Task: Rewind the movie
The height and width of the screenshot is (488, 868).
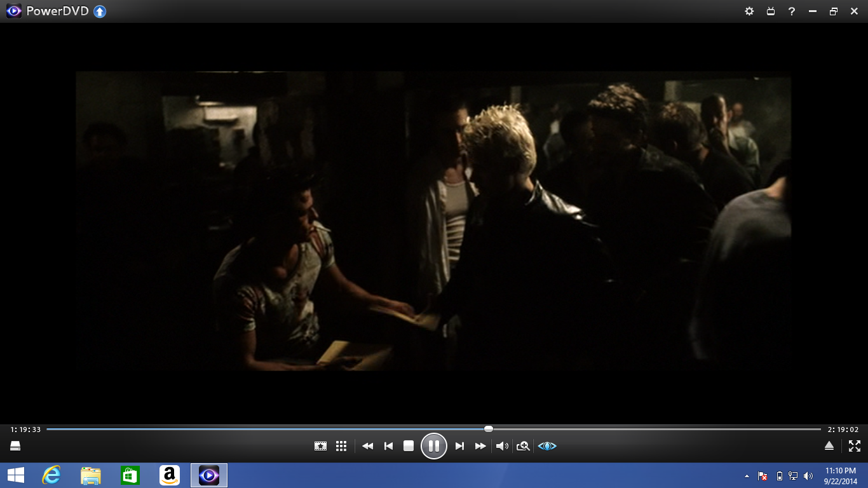Action: tap(367, 446)
